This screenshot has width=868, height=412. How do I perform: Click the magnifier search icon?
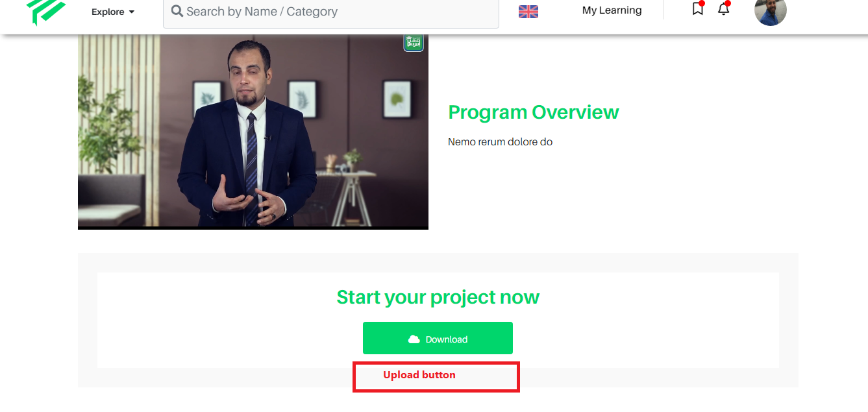pyautogui.click(x=177, y=11)
